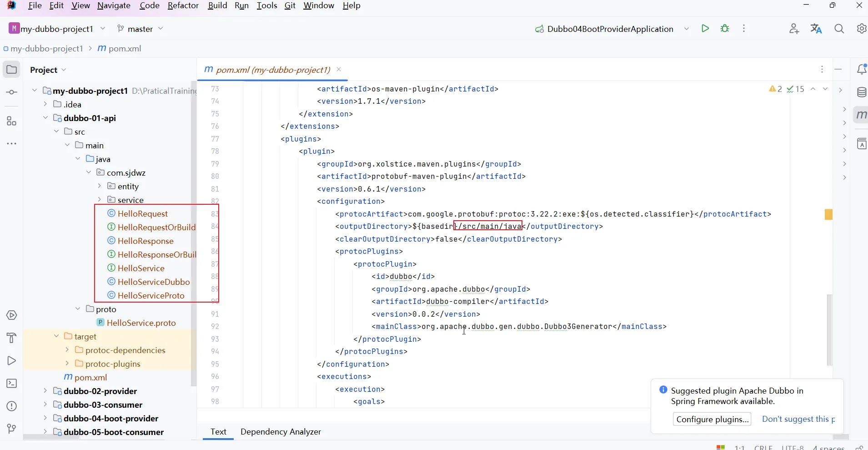This screenshot has height=450, width=868.
Task: Click my-dubbo-project1 breadcrumb
Action: coord(47,49)
